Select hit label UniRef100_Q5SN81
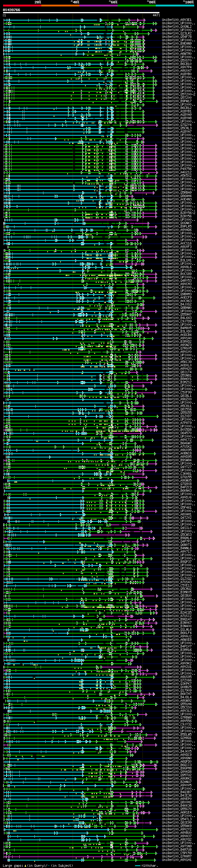Screen dimensions: 197x868 point(177,375)
